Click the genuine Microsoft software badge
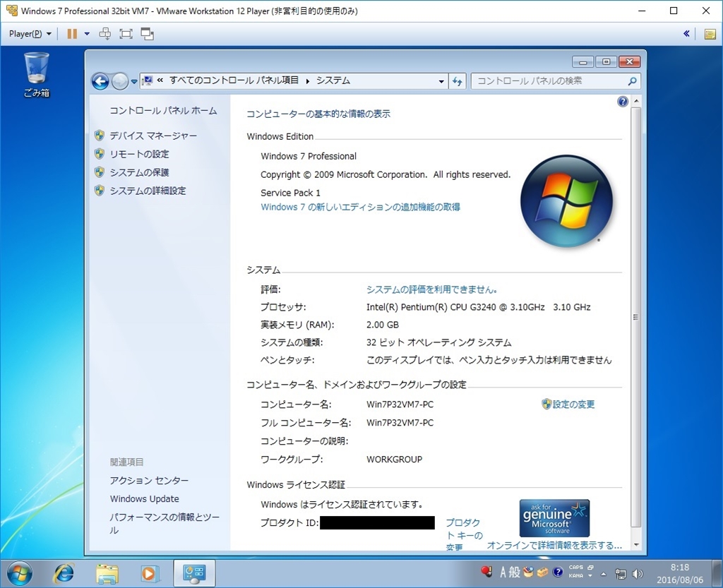723x588 pixels. point(554,518)
